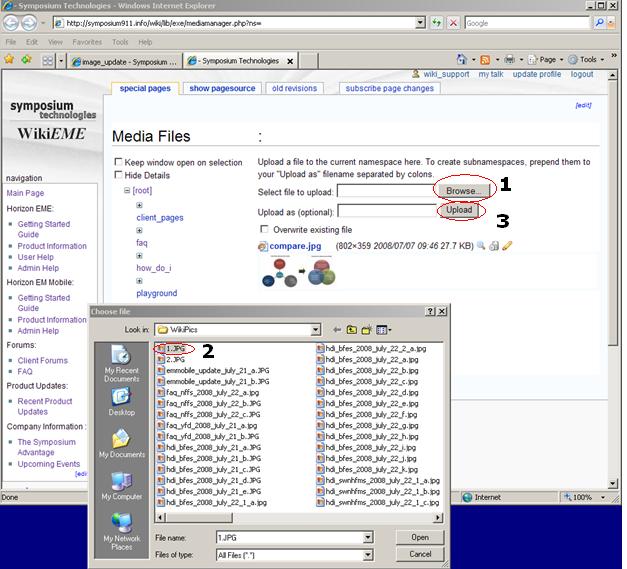Expand the playground namespace node
The height and width of the screenshot is (569, 627).
(139, 281)
